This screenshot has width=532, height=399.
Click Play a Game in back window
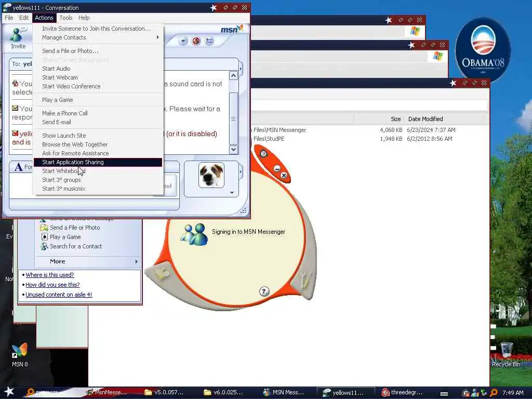(65, 237)
